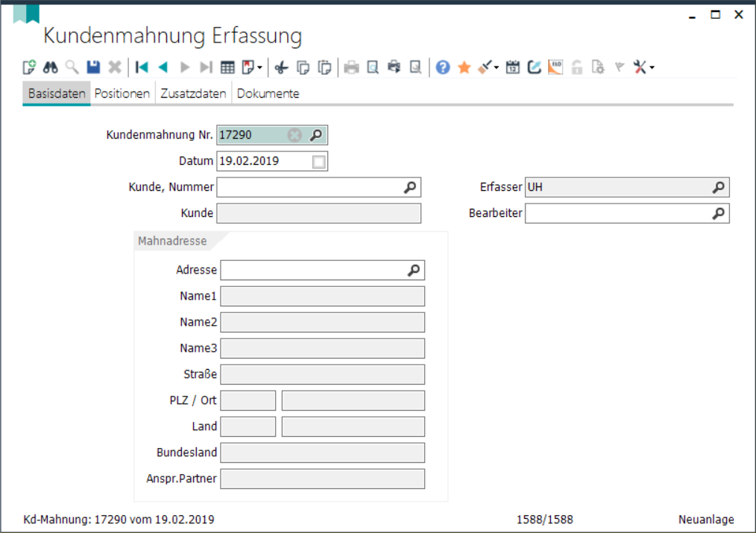Open the table list view icon
This screenshot has width=756, height=533.
(227, 67)
